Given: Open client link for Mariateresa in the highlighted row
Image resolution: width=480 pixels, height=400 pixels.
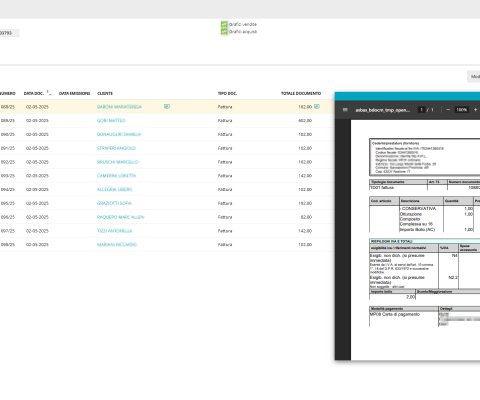Looking at the screenshot, I should pos(119,107).
